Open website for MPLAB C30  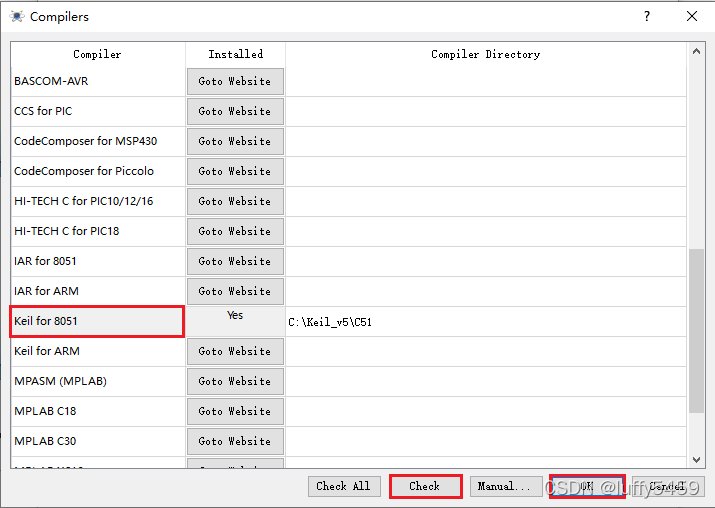click(235, 442)
